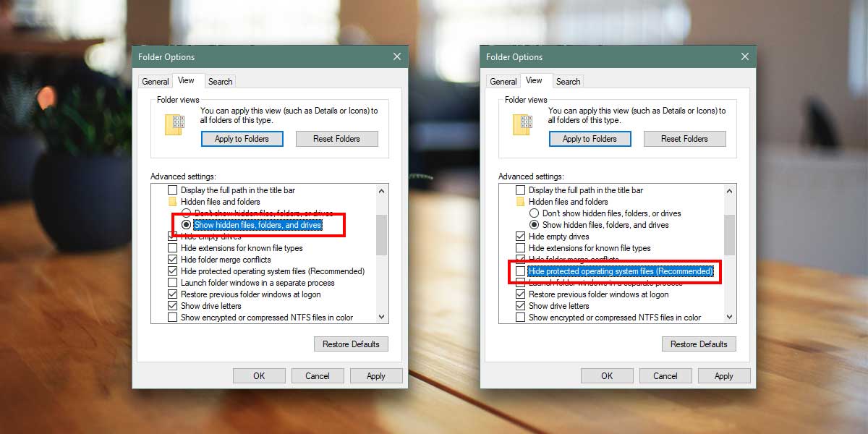The image size is (868, 434).
Task: Open the General tab in left dialog
Action: (x=156, y=82)
